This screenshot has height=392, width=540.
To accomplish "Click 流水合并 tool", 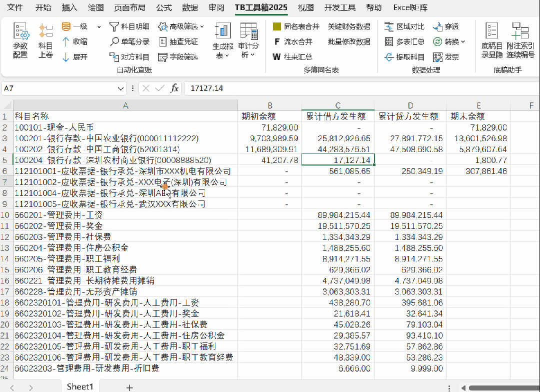I will [292, 41].
